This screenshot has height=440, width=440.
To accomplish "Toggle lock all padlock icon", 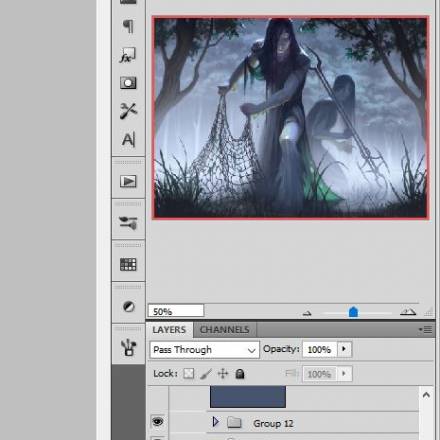I will [240, 374].
